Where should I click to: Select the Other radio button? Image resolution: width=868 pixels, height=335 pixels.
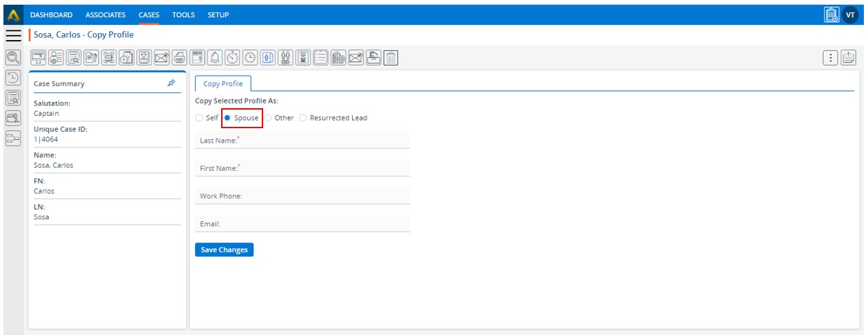point(269,118)
